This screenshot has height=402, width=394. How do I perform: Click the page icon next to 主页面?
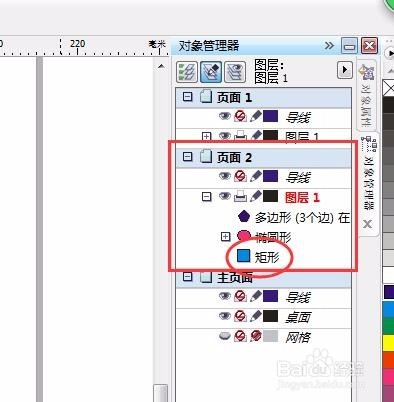click(206, 276)
